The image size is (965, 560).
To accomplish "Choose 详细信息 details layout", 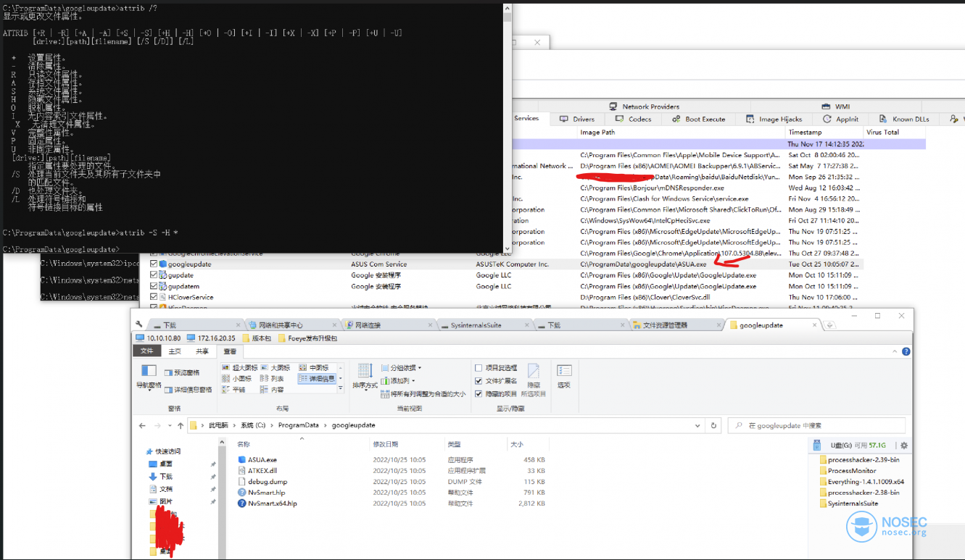I will [x=317, y=378].
